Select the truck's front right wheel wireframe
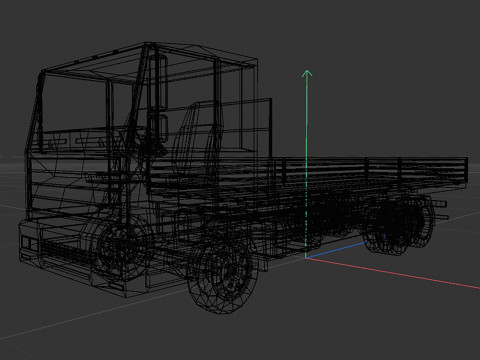Screen dimensions: 480x360 pos(223,277)
